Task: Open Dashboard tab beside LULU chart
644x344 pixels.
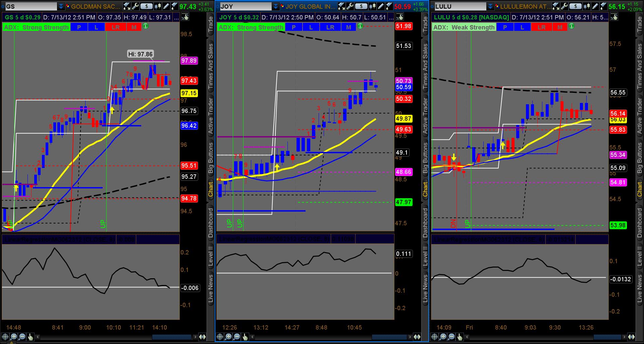Action: [640, 223]
